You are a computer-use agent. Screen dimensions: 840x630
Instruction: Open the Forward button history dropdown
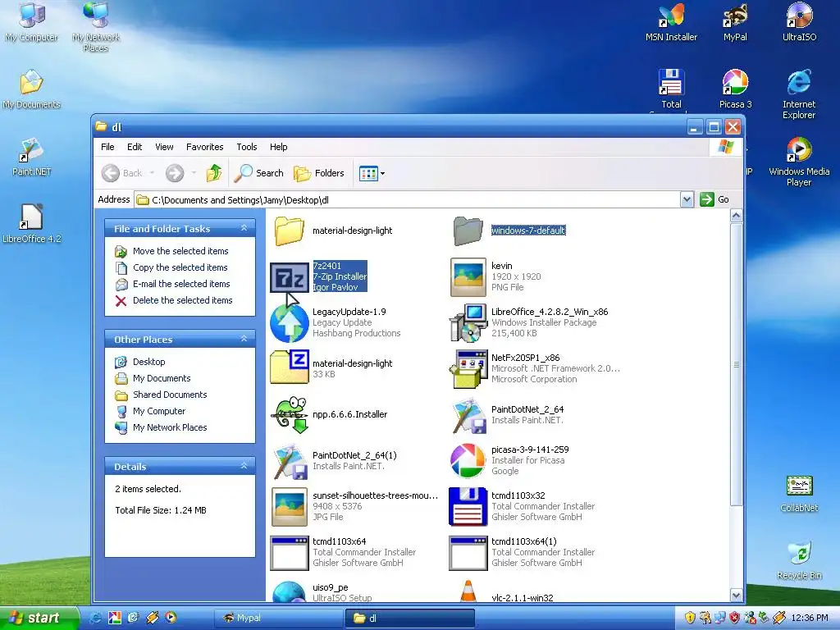click(x=194, y=173)
